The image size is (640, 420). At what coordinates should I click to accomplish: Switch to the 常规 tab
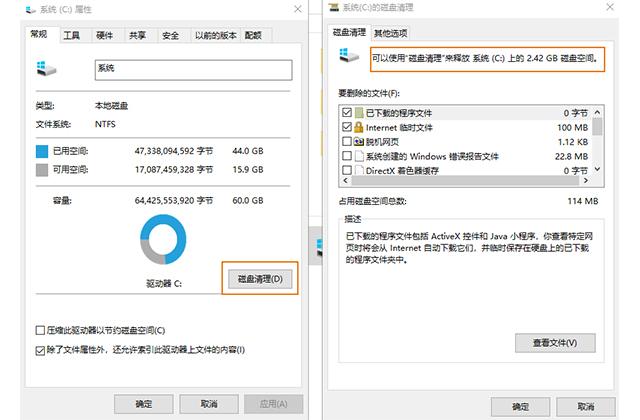39,34
